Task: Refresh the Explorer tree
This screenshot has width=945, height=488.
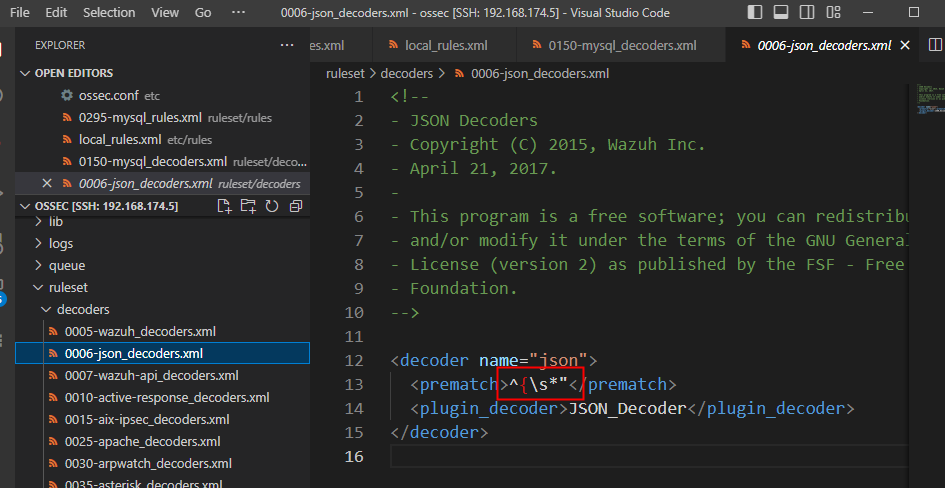Action: (x=272, y=206)
